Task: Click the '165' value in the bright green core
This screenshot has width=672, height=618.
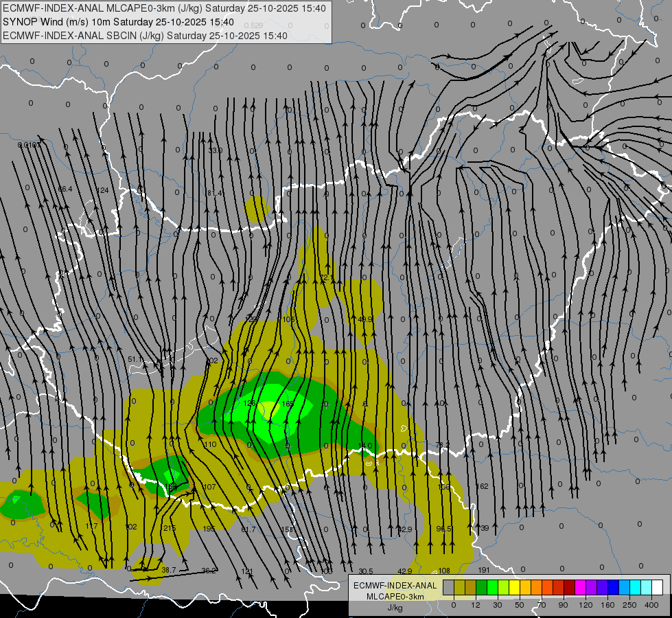Action: [x=288, y=404]
